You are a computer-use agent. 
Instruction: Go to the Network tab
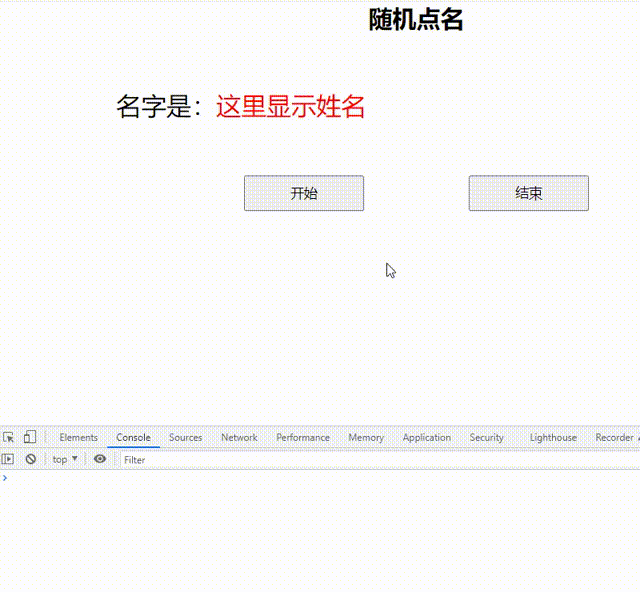(239, 437)
